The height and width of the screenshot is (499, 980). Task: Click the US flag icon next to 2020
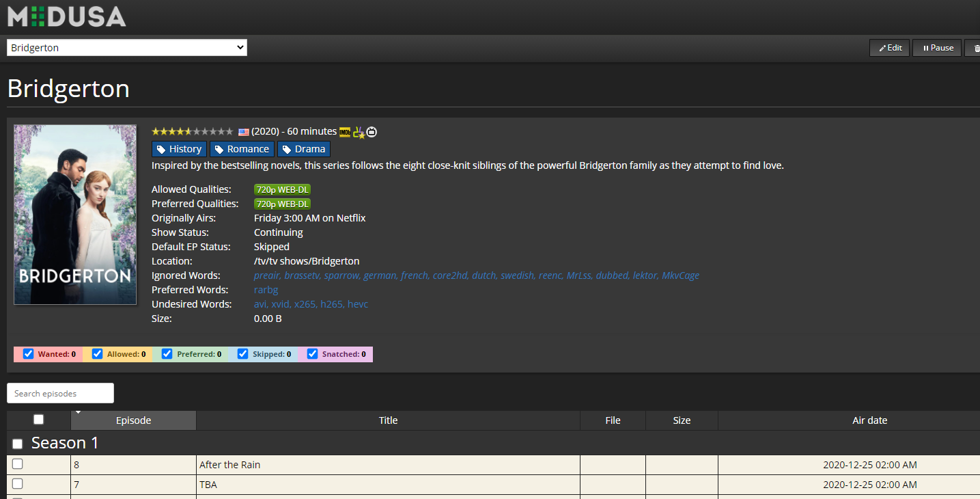(244, 131)
